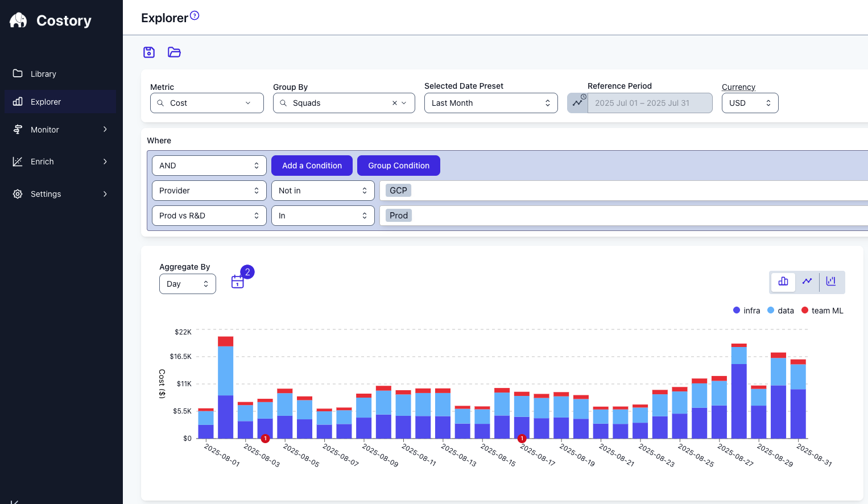The height and width of the screenshot is (504, 868).
Task: Open the Explorer sidebar entry
Action: pyautogui.click(x=46, y=101)
